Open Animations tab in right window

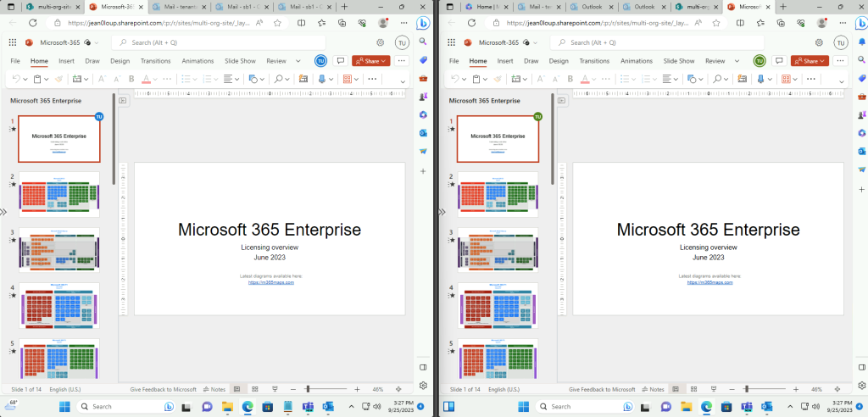tap(636, 61)
